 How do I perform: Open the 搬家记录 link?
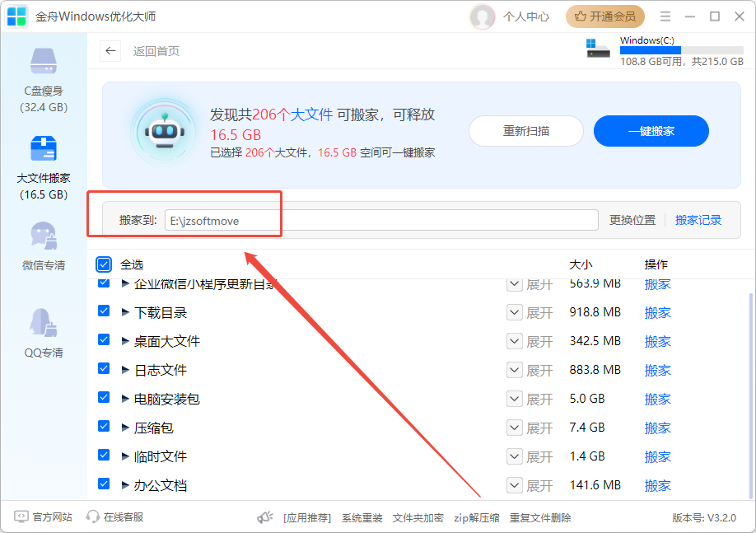point(698,220)
